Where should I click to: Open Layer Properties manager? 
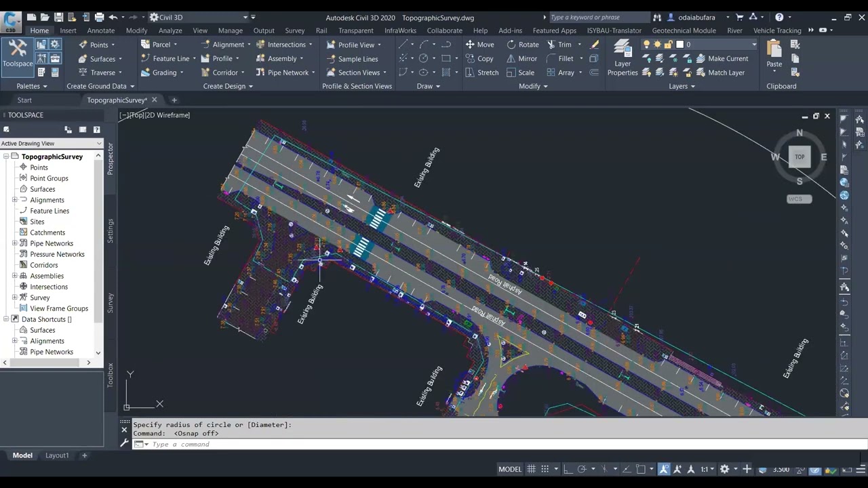[x=623, y=58]
